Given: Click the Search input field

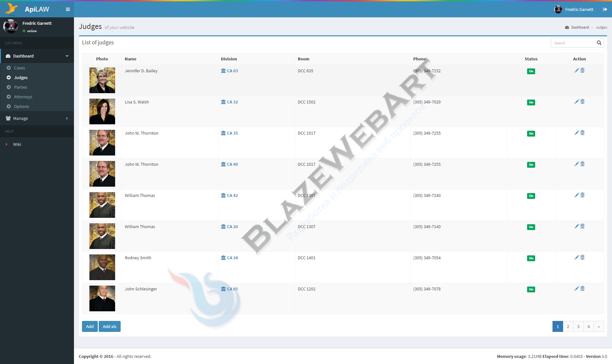Looking at the screenshot, I should tap(573, 43).
